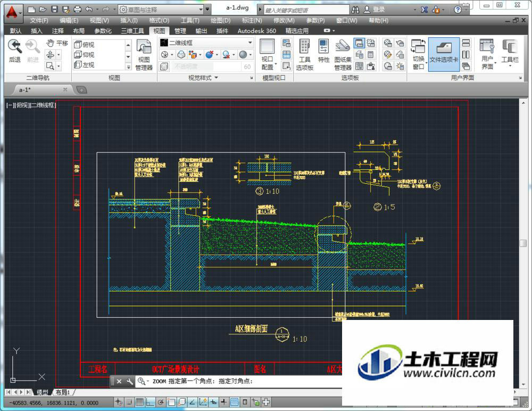The image size is (532, 411).
Task: Click the Plot printer icon
Action: pos(77,10)
